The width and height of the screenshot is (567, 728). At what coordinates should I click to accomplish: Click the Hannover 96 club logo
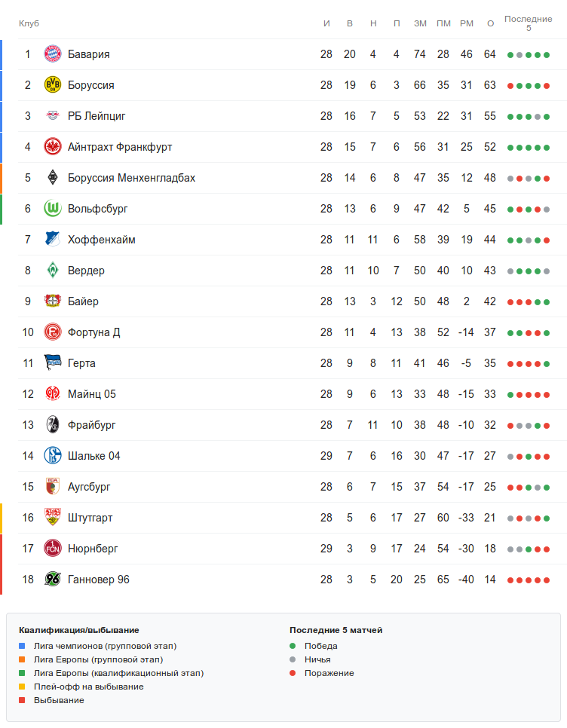click(52, 580)
